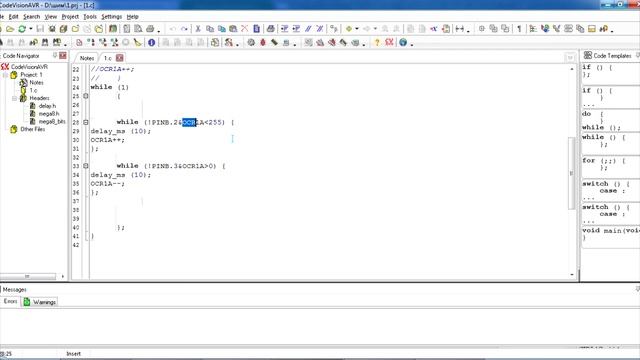Click the horizontal arrows width icon
The height and width of the screenshot is (360, 640).
[460, 29]
